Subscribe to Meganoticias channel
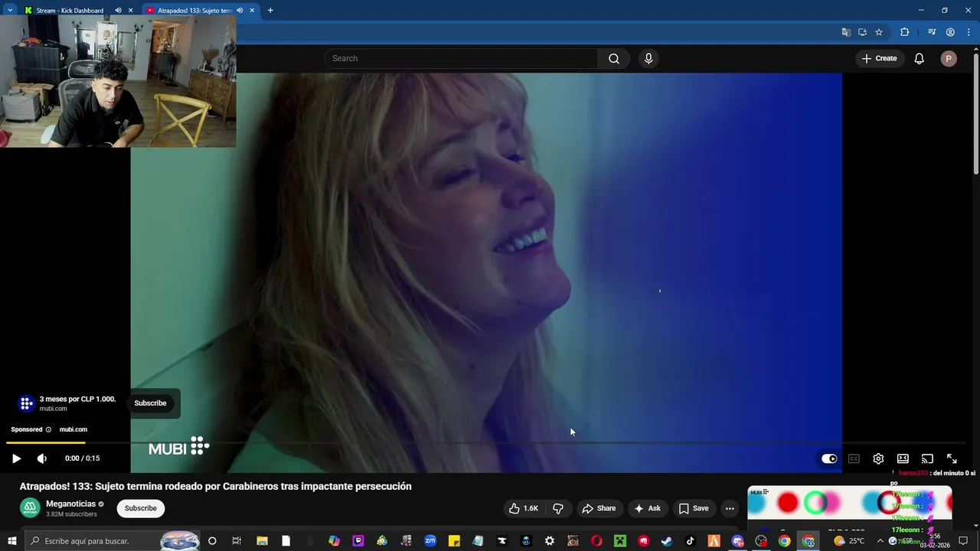Screen dimensions: 980x551 pos(141,508)
